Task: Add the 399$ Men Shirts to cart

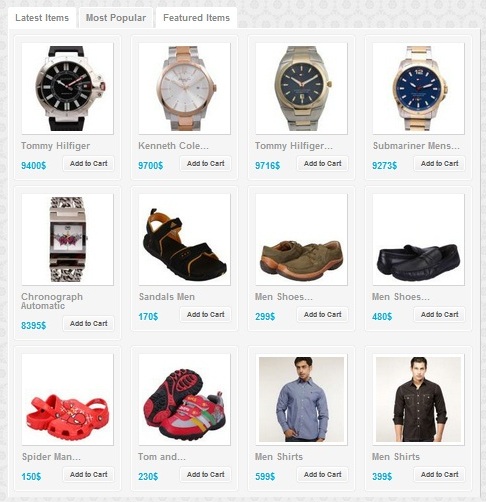Action: click(440, 475)
